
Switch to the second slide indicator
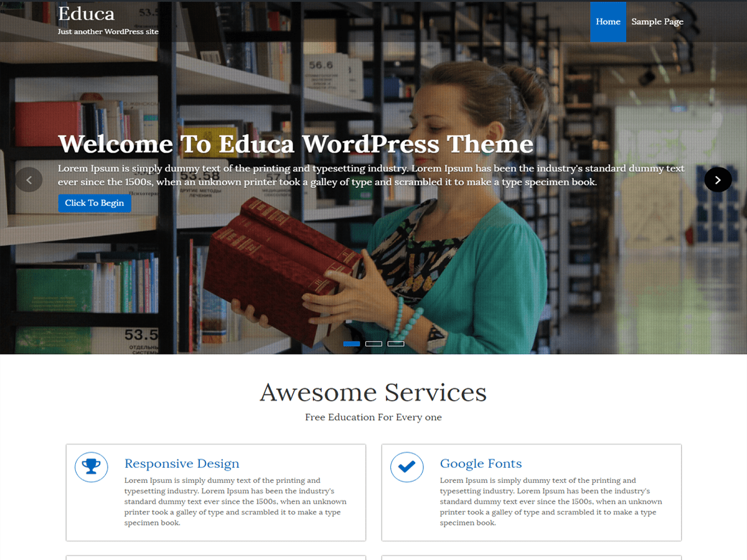click(374, 343)
